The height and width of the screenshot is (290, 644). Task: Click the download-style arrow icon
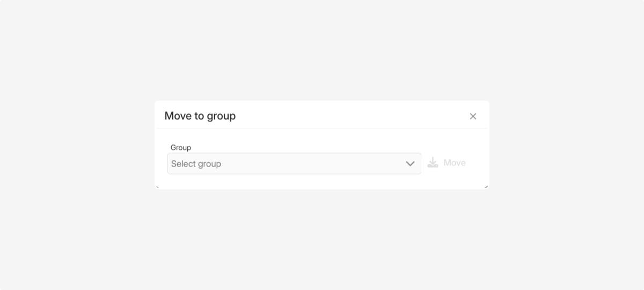(x=433, y=163)
